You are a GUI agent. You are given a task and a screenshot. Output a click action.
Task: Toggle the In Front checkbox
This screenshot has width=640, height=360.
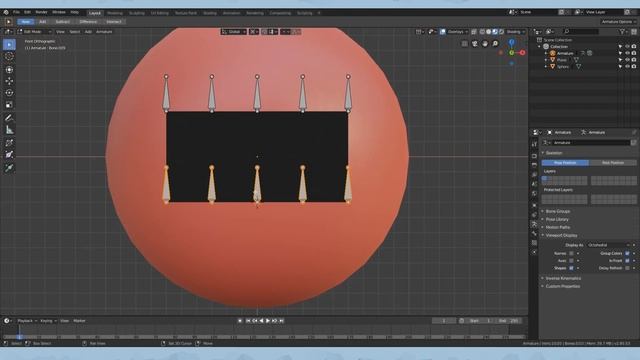(x=627, y=260)
